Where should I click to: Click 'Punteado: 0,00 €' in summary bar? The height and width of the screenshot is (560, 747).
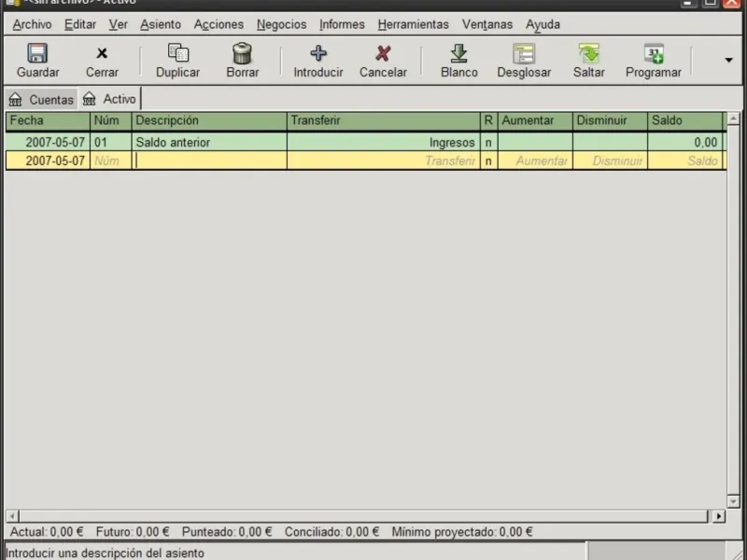pyautogui.click(x=227, y=532)
